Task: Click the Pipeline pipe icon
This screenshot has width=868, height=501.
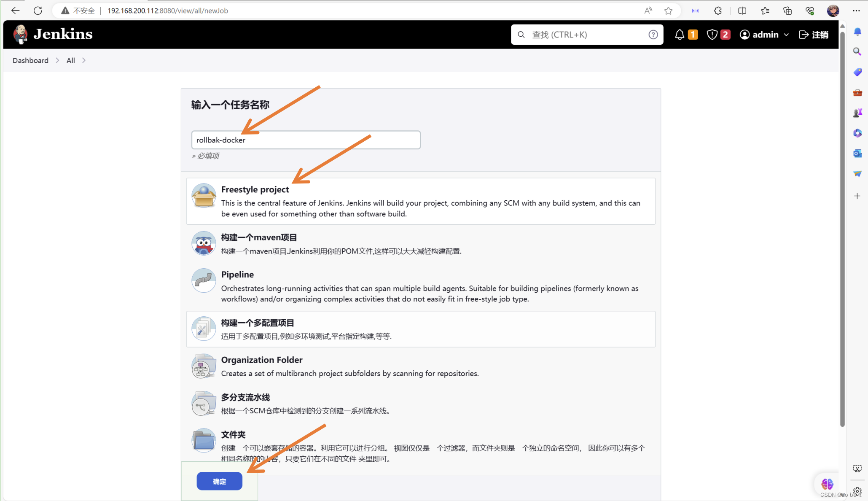Action: (x=204, y=280)
